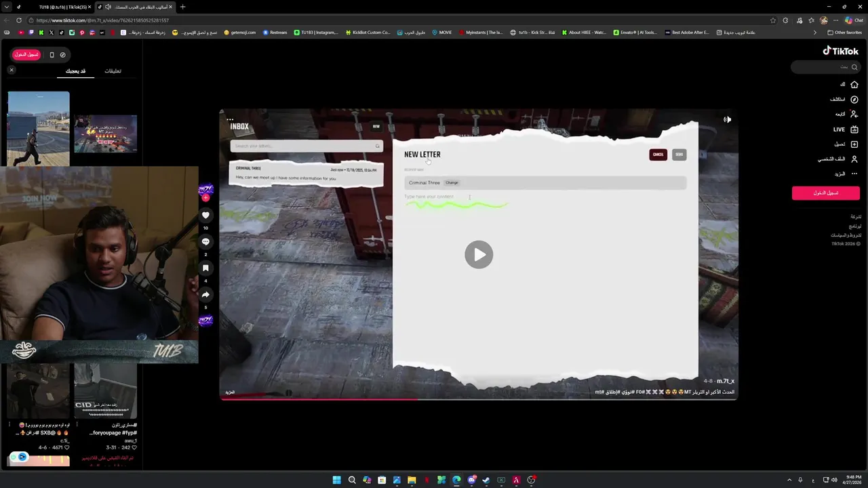Image resolution: width=868 pixels, height=488 pixels.
Task: Open the running character video thumbnail
Action: tap(39, 129)
